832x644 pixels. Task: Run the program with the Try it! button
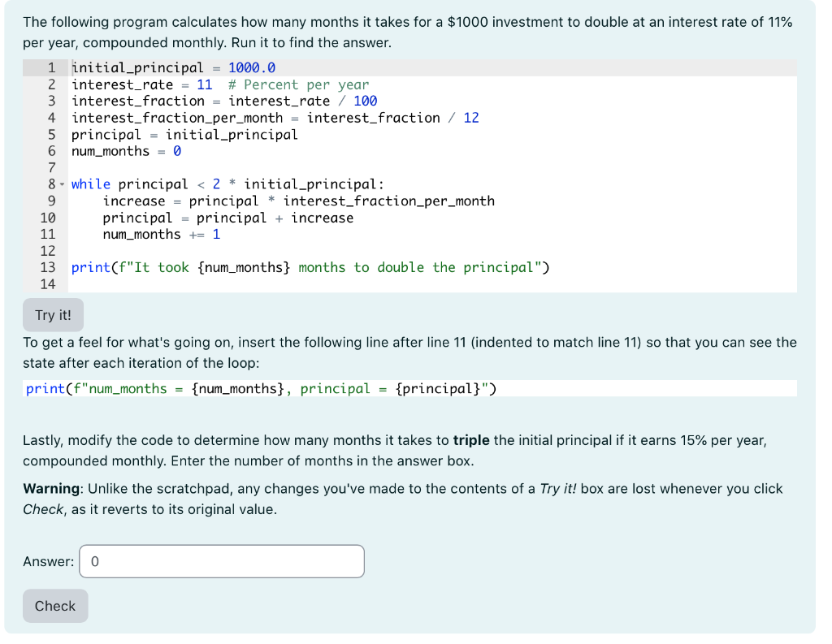52,315
